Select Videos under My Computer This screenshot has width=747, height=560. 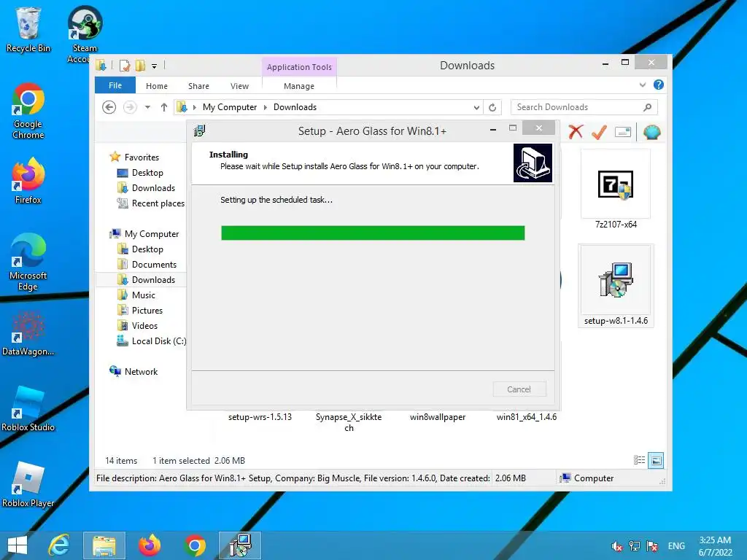click(x=144, y=326)
